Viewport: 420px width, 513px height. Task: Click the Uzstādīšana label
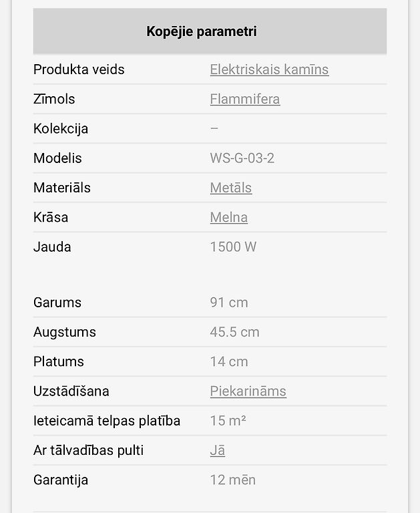pyautogui.click(x=71, y=391)
